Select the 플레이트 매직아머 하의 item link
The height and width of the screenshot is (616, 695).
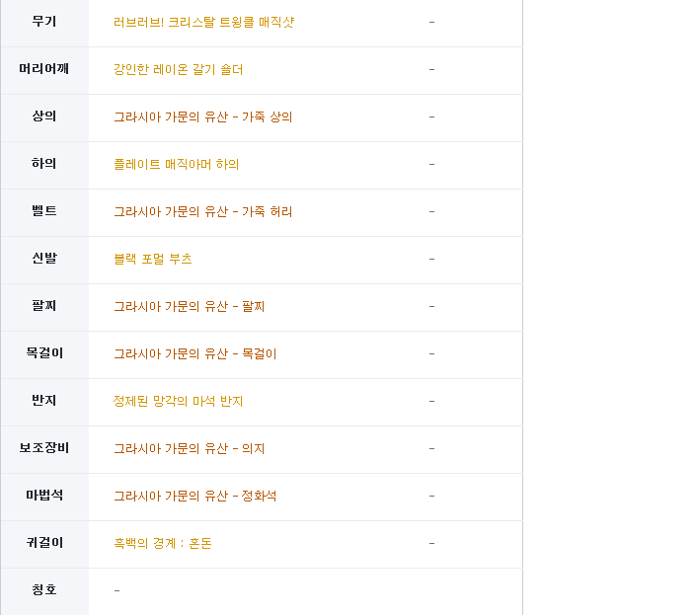pos(176,165)
